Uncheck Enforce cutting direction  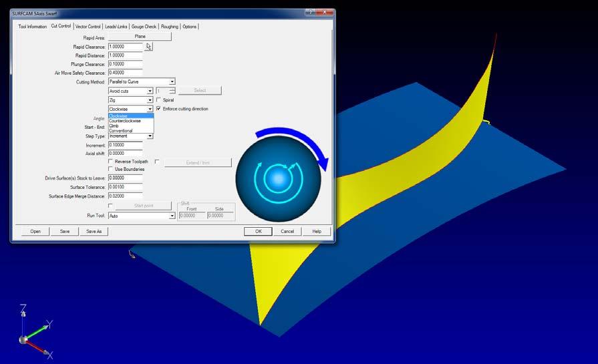158,109
